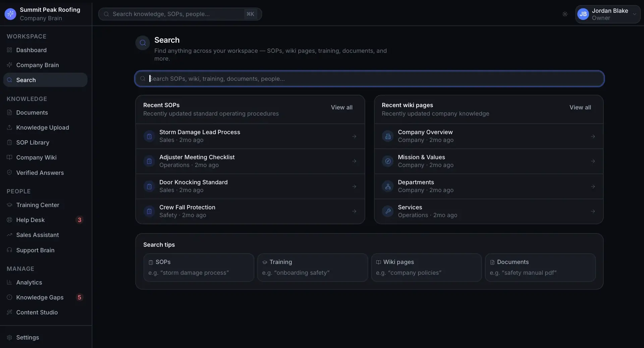Screen dimensions: 644x348
Task: Click the Knowledge Gaps badge showing 5
Action: [x=79, y=297]
